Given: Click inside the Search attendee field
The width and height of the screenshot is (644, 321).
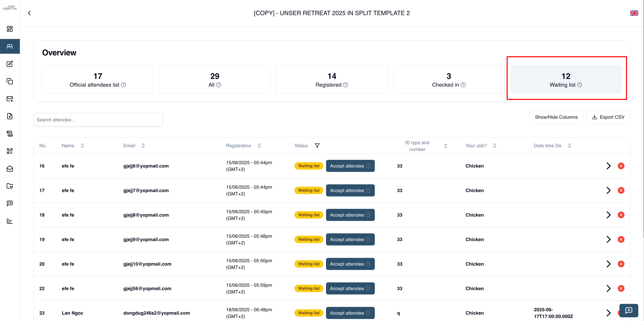Looking at the screenshot, I should pyautogui.click(x=98, y=120).
